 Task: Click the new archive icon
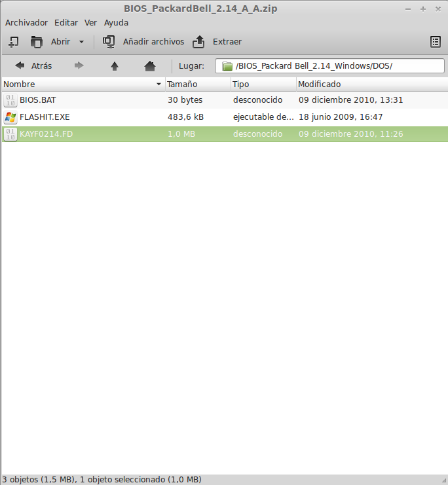coord(13,42)
